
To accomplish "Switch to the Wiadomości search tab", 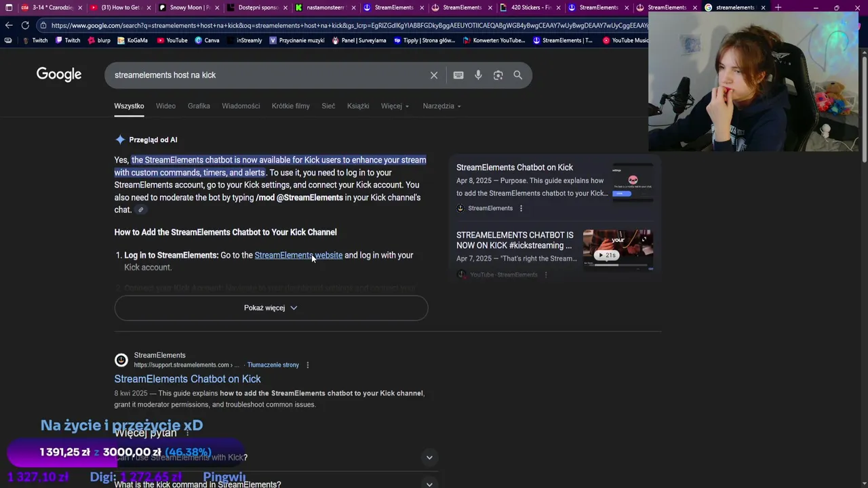I will pos(241,106).
